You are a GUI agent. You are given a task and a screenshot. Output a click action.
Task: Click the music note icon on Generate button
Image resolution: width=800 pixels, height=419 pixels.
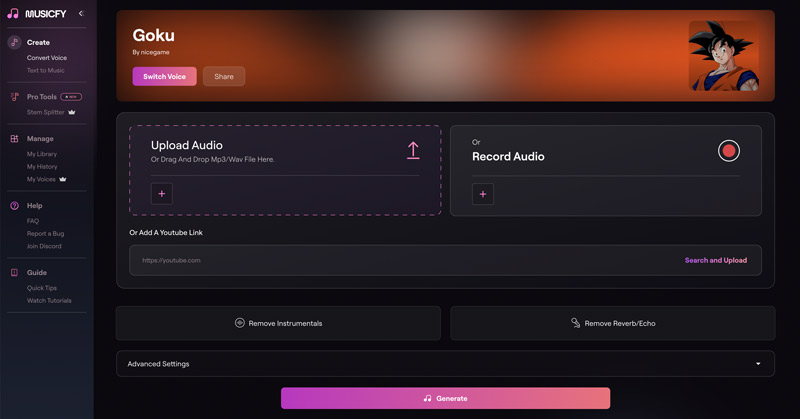pos(428,398)
